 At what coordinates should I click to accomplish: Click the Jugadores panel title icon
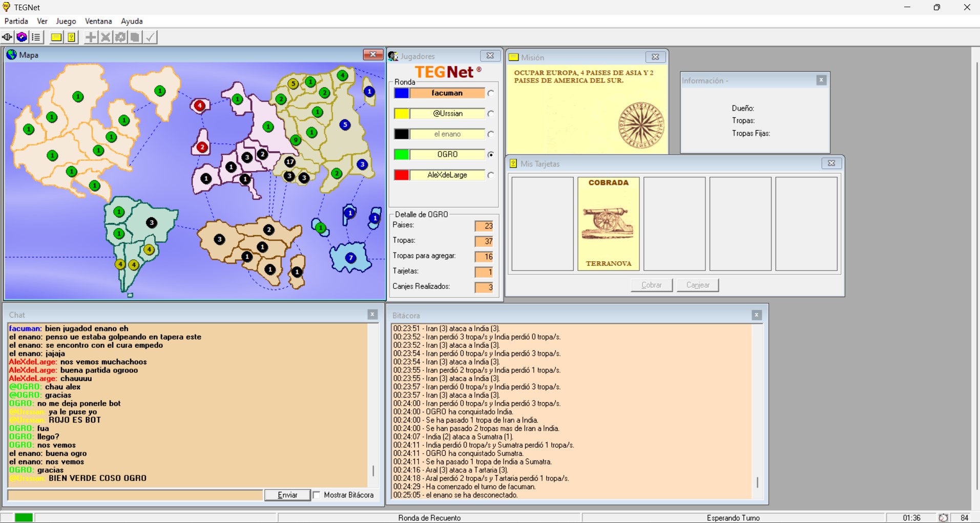(x=393, y=56)
